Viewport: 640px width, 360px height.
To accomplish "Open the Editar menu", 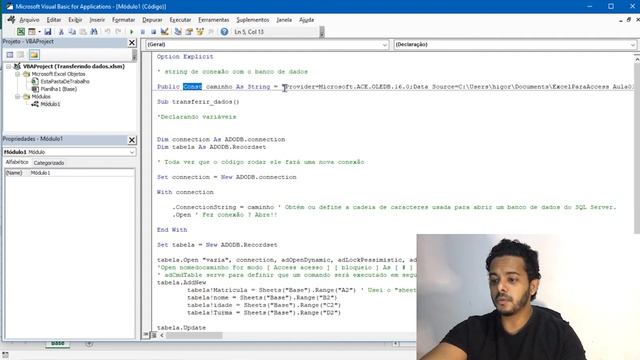I will [53, 20].
